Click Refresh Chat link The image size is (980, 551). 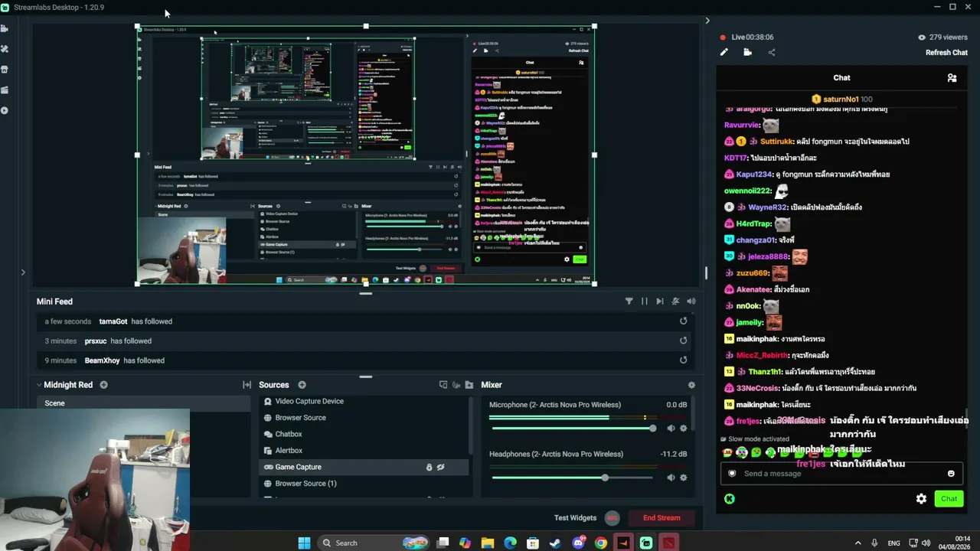946,53
